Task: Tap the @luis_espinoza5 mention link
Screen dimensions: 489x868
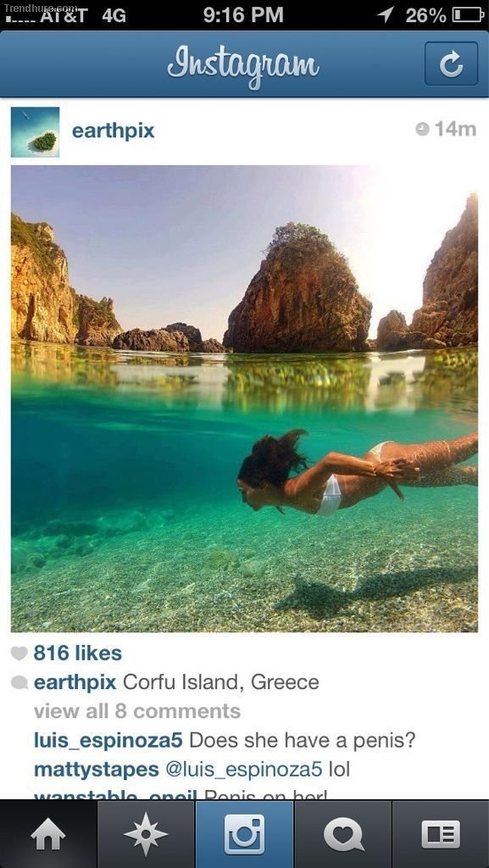Action: tap(244, 770)
